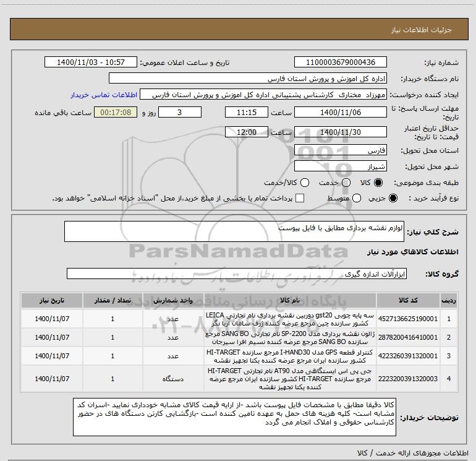Click the request number field 1100003679000436
The image size is (476, 461).
pos(340,62)
